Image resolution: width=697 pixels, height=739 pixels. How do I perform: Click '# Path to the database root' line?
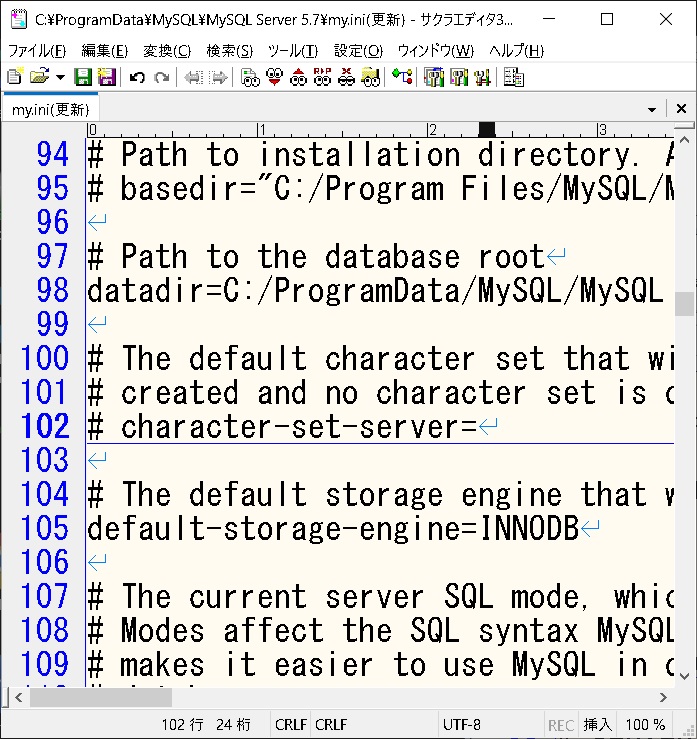(x=316, y=257)
